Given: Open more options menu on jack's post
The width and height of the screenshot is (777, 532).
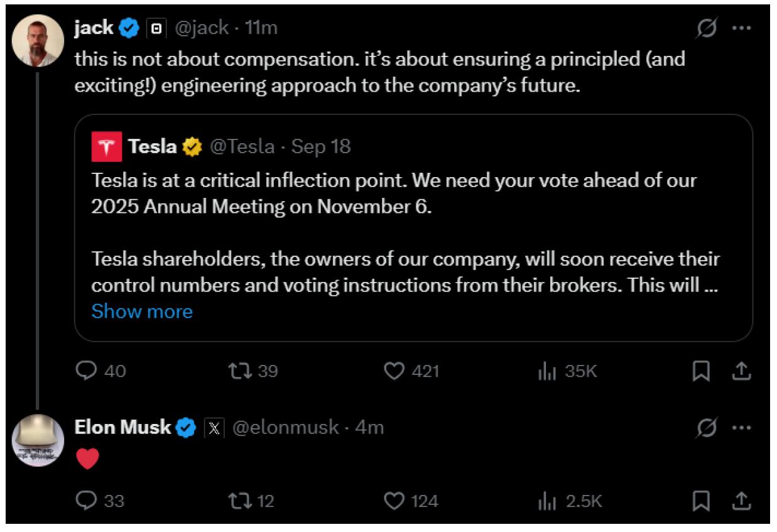Looking at the screenshot, I should click(742, 28).
